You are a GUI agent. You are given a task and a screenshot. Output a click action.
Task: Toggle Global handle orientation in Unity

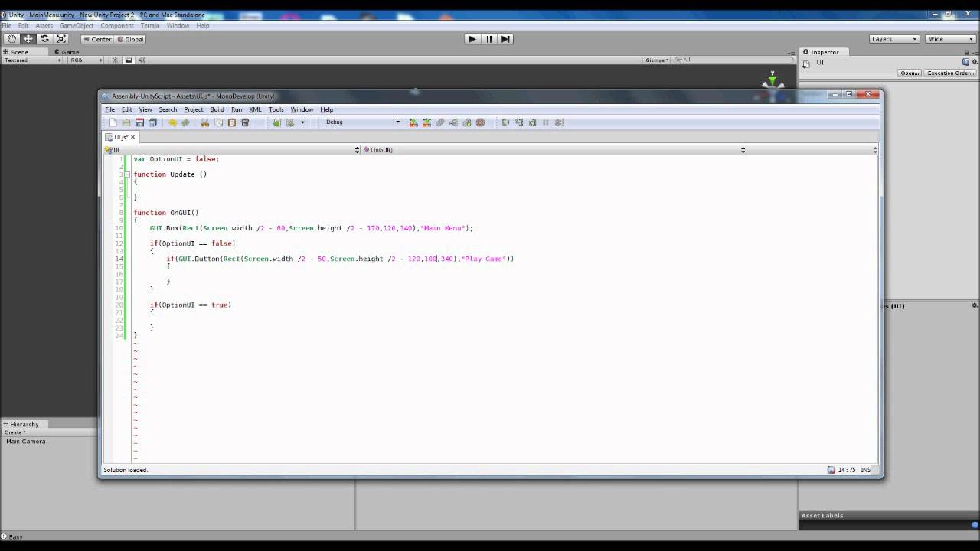[132, 39]
